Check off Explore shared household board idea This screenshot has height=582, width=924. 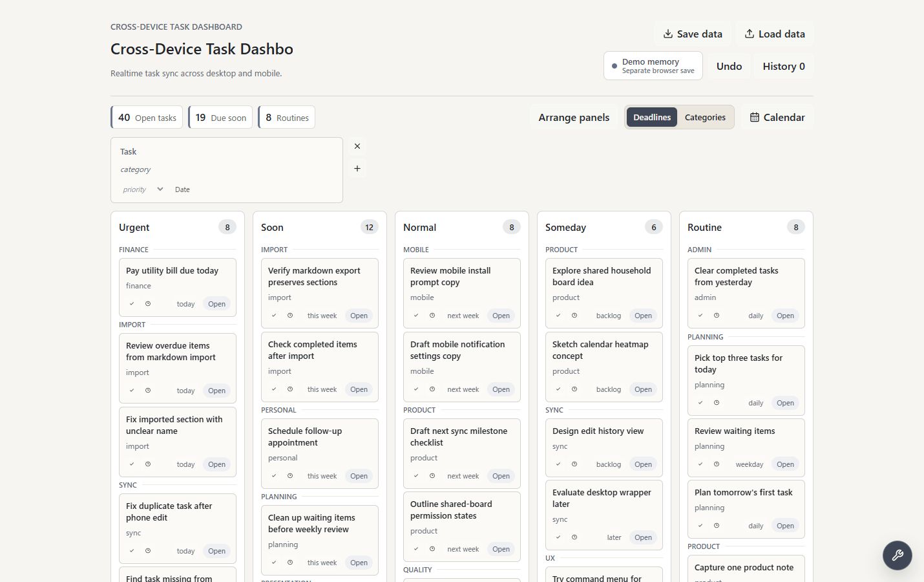click(558, 316)
